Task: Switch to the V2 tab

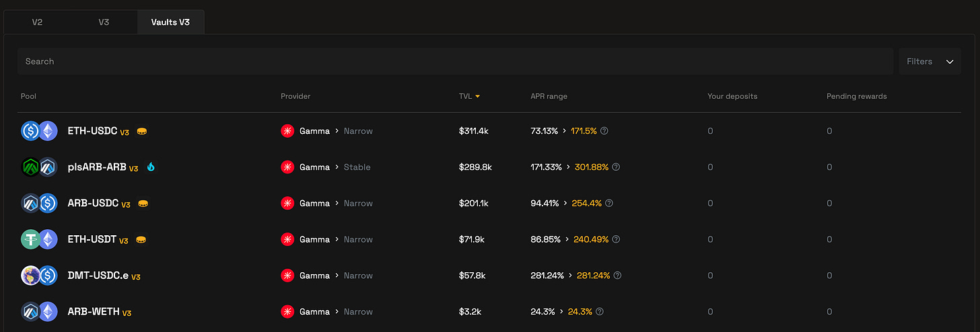Action: (x=37, y=22)
